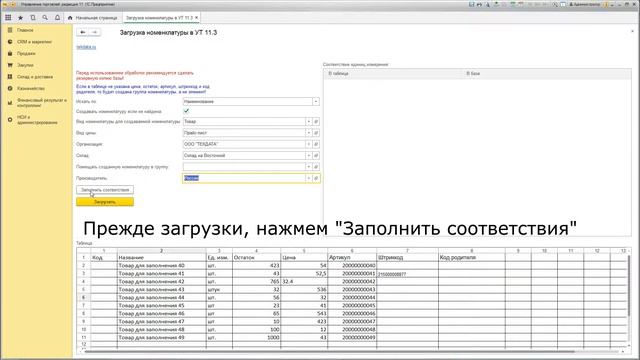Select the Остаток cell with value 765
640x360 pixels.
pos(256,282)
